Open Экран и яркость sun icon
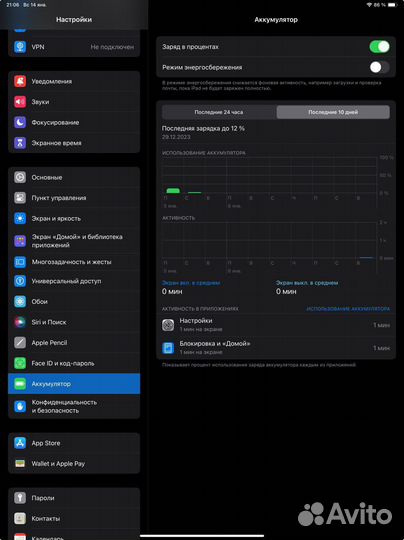This screenshot has width=404, height=540. tap(20, 218)
